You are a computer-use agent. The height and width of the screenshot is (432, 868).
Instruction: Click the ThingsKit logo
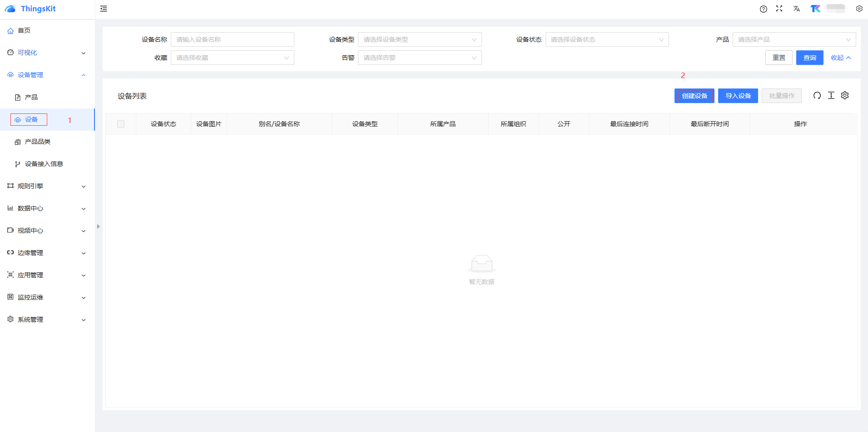pos(30,9)
